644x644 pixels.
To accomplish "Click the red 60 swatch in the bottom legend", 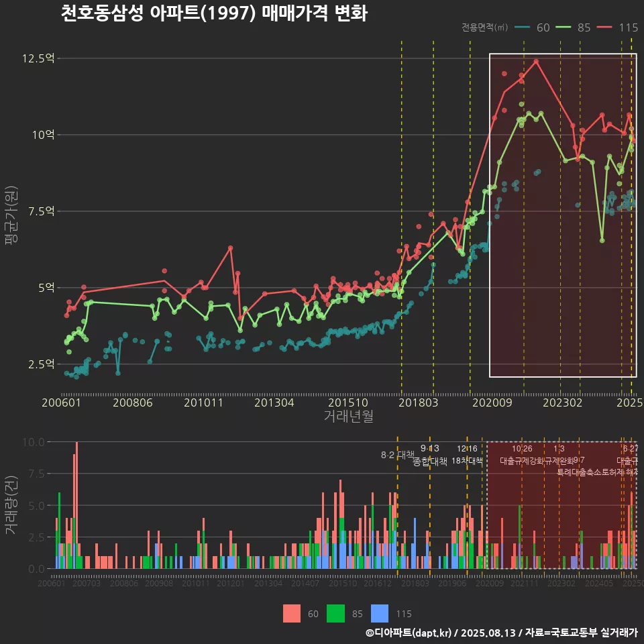I will pos(292,614).
